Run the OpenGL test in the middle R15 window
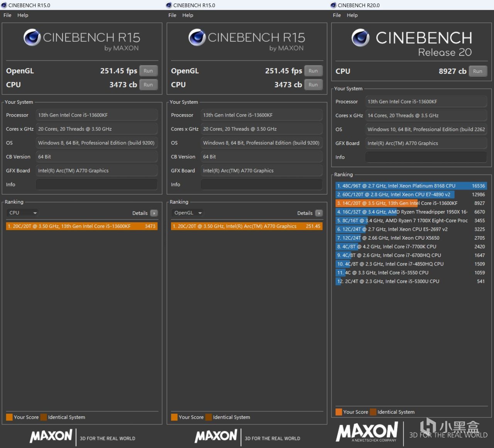This screenshot has width=494, height=448. point(313,71)
